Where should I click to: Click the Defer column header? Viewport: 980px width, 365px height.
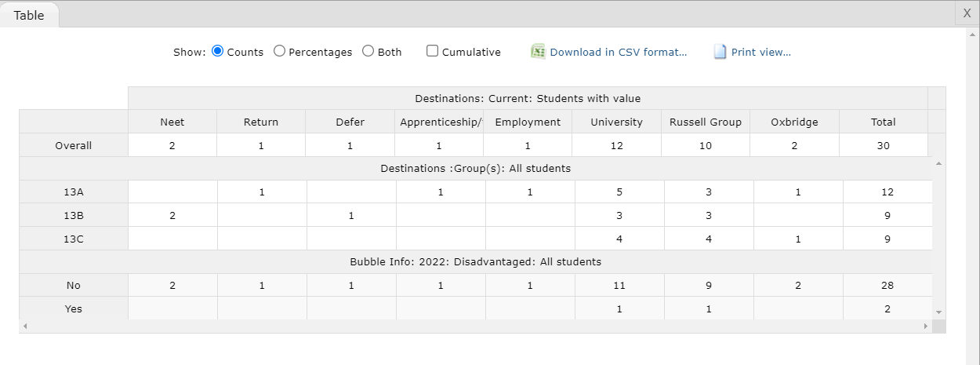(350, 122)
